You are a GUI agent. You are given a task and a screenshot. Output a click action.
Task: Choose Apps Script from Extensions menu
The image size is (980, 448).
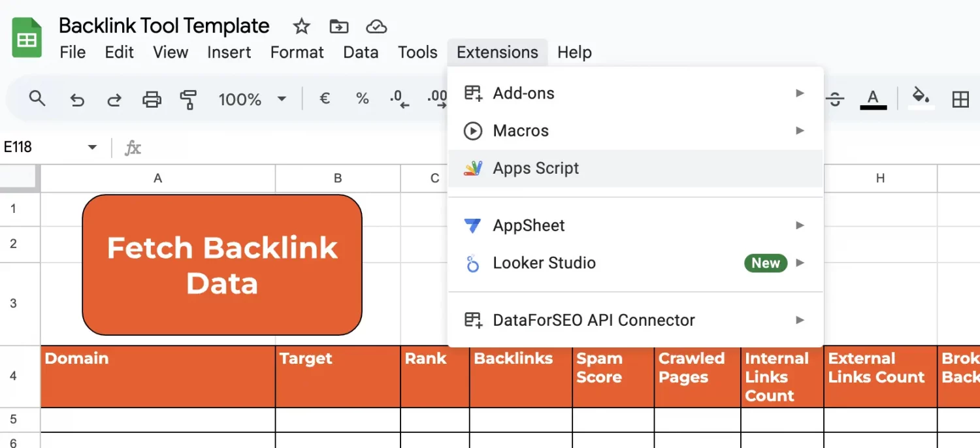coord(635,168)
